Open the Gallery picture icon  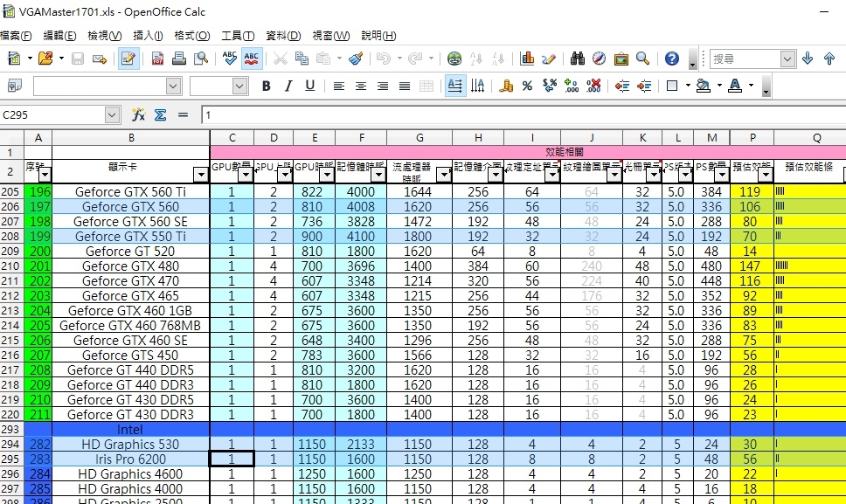tap(621, 59)
